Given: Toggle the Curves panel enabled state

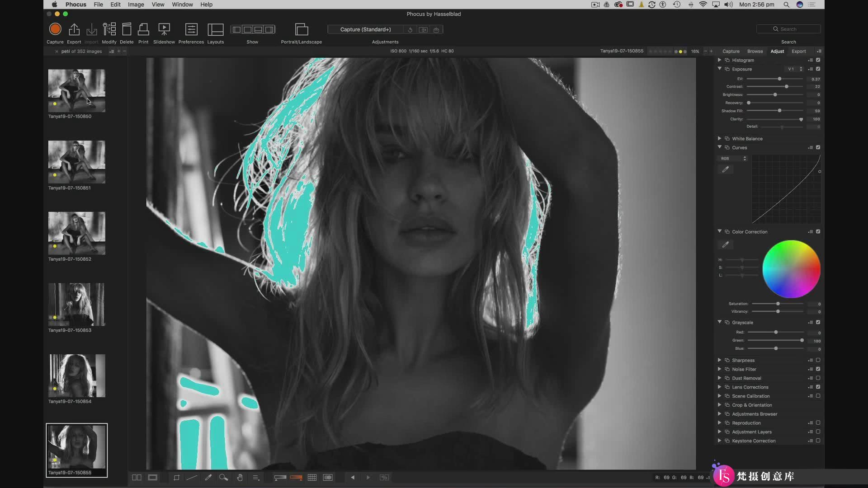Looking at the screenshot, I should 818,147.
